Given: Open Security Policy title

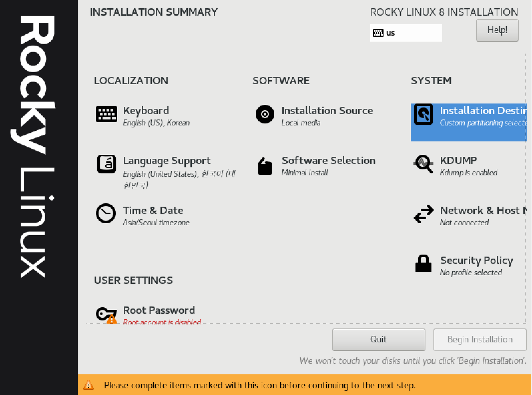Looking at the screenshot, I should (477, 261).
